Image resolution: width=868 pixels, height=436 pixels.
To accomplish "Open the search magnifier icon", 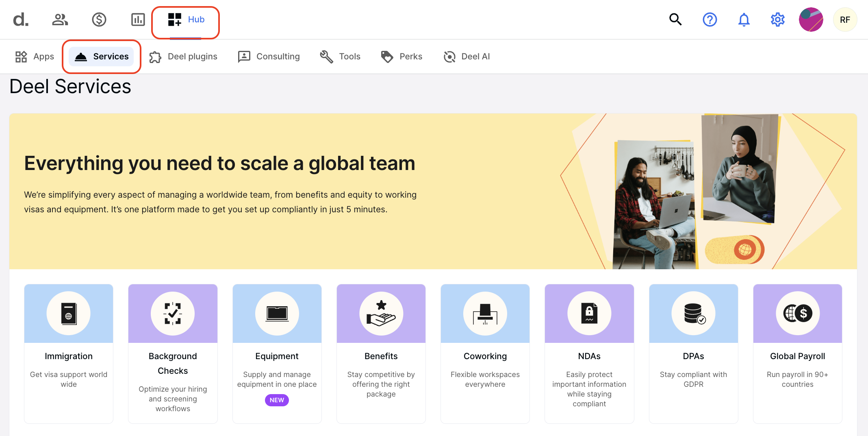I will pos(675,20).
